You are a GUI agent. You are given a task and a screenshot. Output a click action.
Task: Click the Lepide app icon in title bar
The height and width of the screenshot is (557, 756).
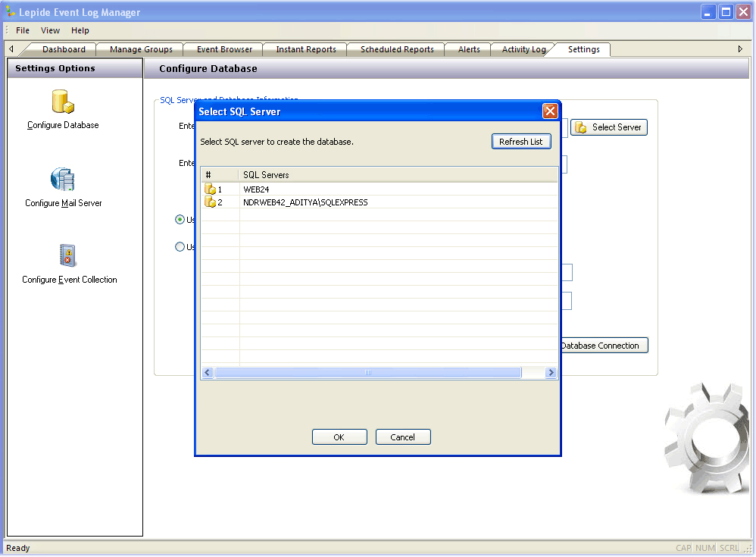(x=10, y=11)
